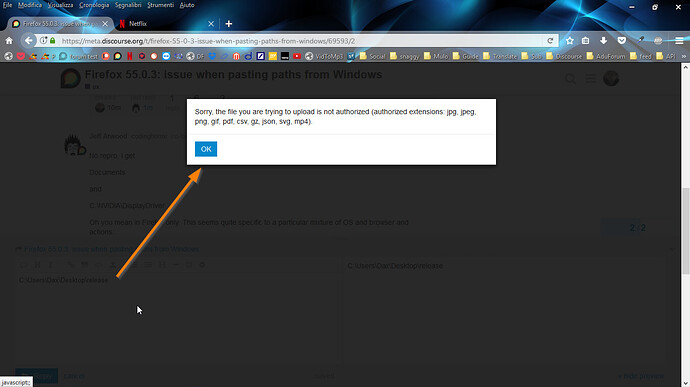Image resolution: width=690 pixels, height=387 pixels.
Task: Expand the snaggy bookmarks folder
Action: [405, 56]
